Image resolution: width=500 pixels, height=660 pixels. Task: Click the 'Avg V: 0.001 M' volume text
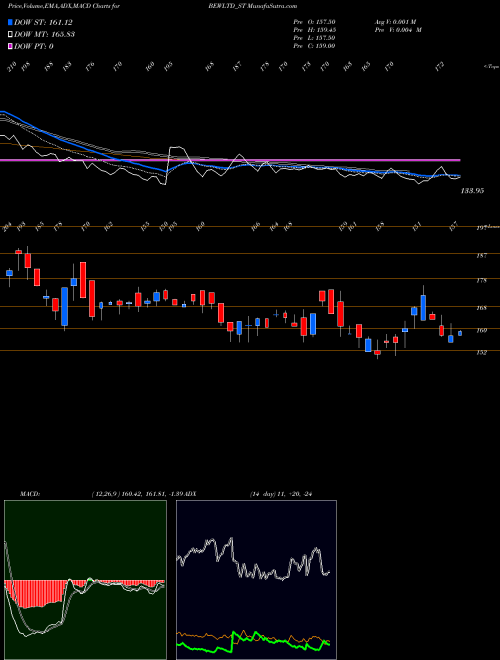point(395,22)
